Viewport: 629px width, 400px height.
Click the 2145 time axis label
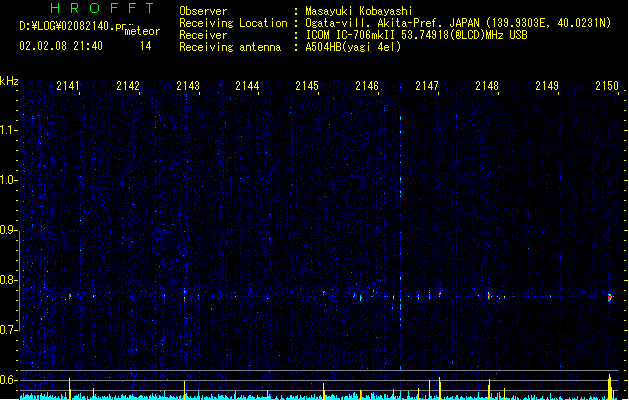(307, 86)
